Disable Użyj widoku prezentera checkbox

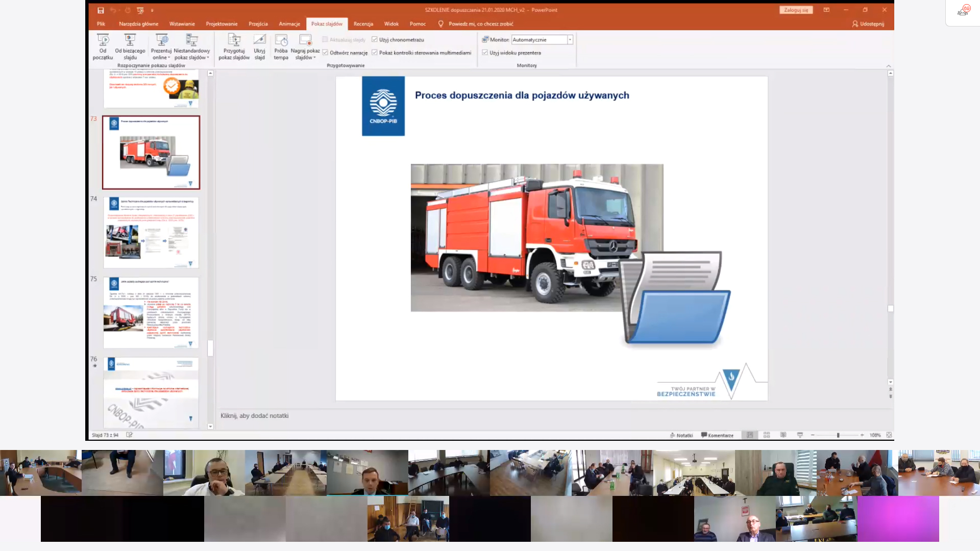pos(485,53)
